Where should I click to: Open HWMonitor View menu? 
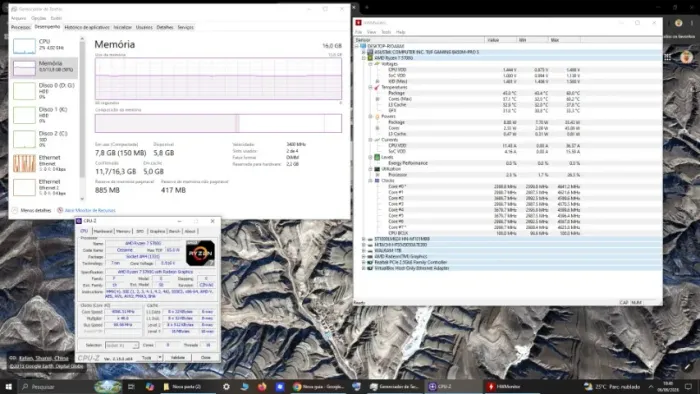click(x=371, y=32)
